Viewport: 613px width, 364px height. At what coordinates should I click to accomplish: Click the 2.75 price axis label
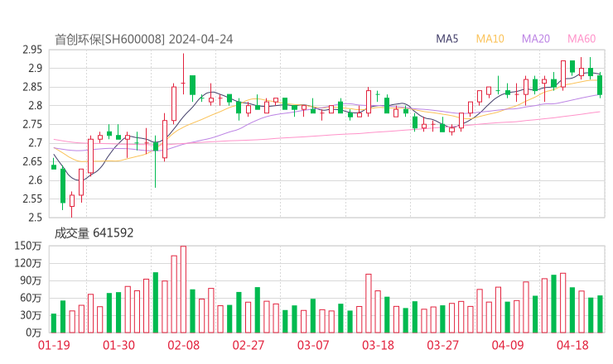[32, 124]
